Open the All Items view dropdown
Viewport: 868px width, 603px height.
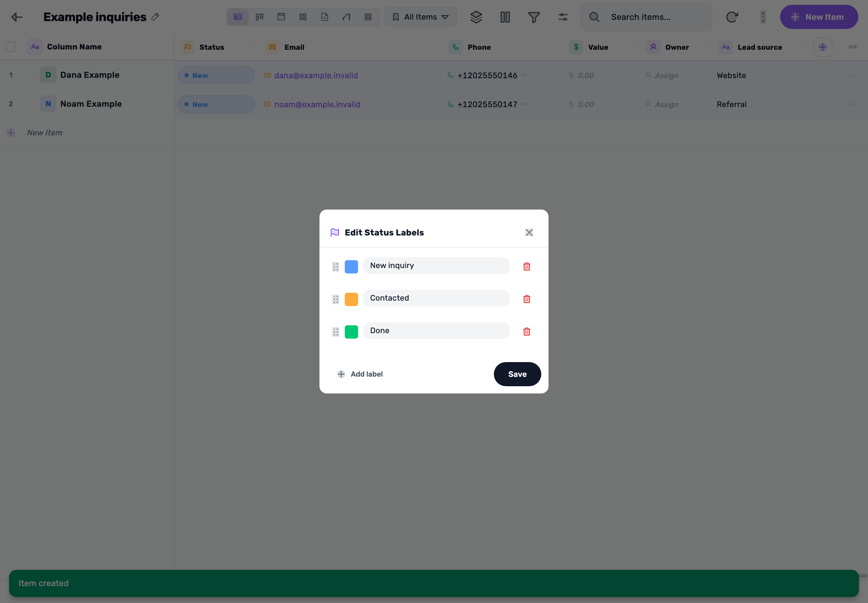tap(420, 17)
